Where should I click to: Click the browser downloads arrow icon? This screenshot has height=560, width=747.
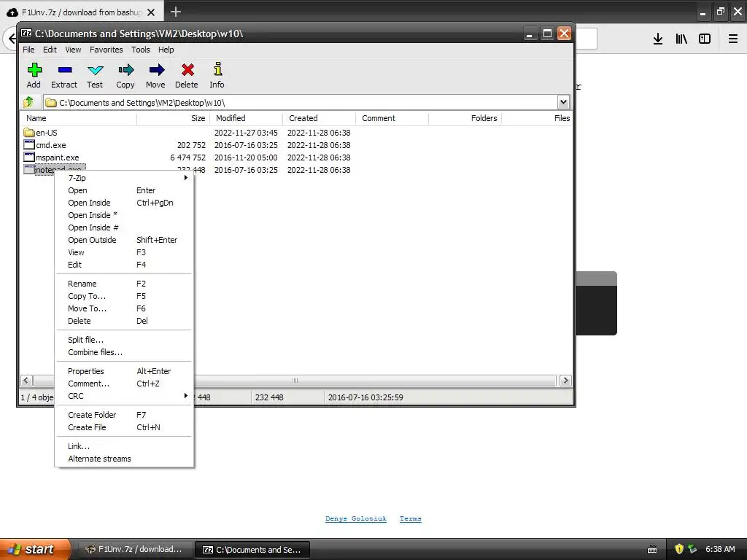coord(657,39)
